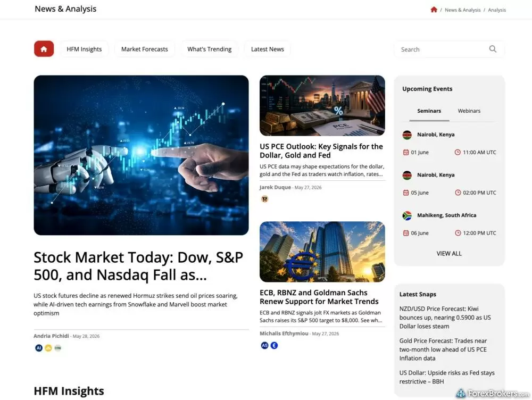The height and width of the screenshot is (400, 532).
Task: Click the Latest Snaps heading
Action: [418, 294]
